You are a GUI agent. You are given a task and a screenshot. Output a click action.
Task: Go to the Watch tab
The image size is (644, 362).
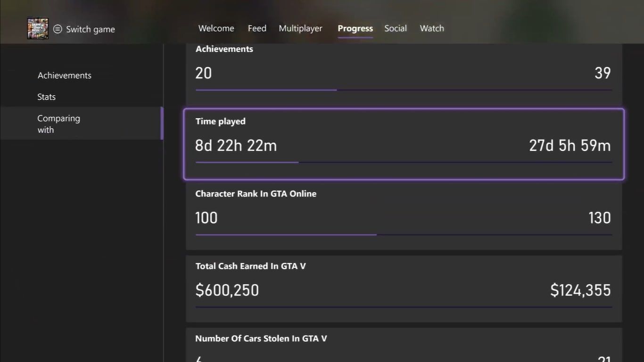pyautogui.click(x=432, y=28)
